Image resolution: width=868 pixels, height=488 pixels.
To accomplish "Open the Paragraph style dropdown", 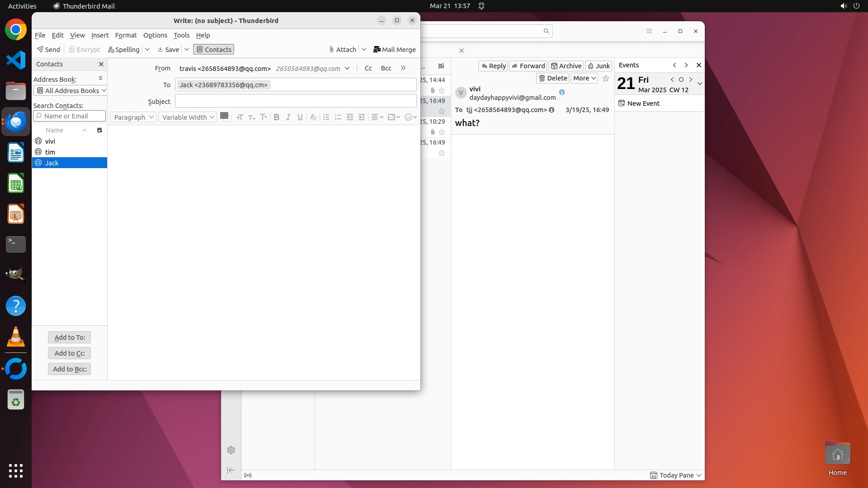I will (x=133, y=117).
